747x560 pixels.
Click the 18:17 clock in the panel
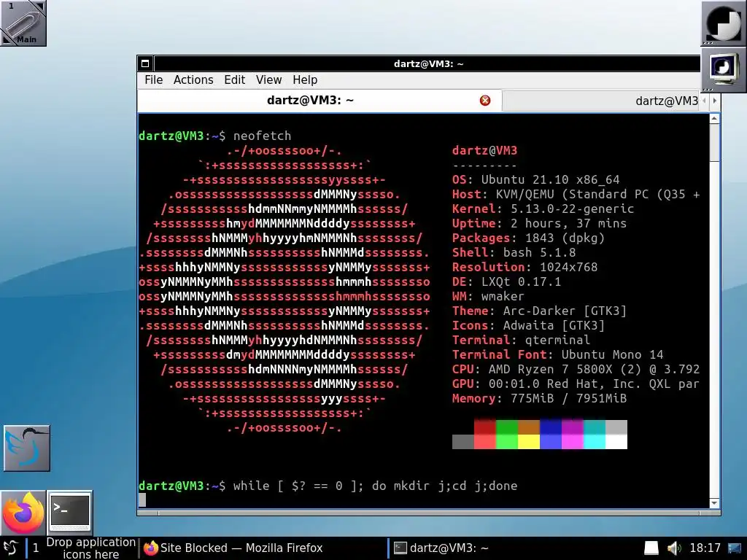click(705, 548)
